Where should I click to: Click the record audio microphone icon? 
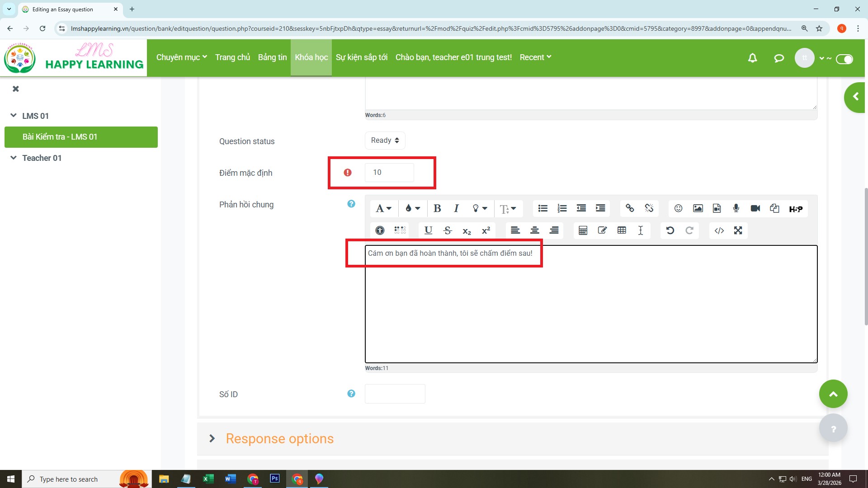click(736, 208)
